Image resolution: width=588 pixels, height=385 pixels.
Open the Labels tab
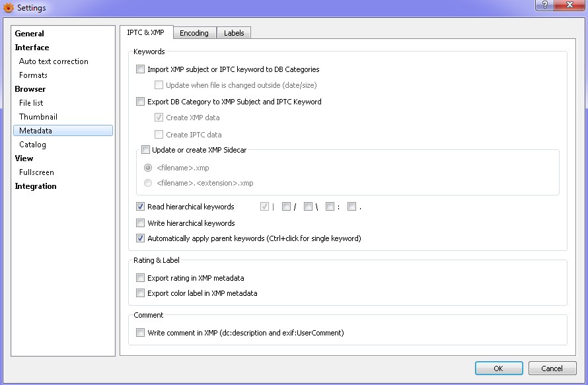coord(234,33)
